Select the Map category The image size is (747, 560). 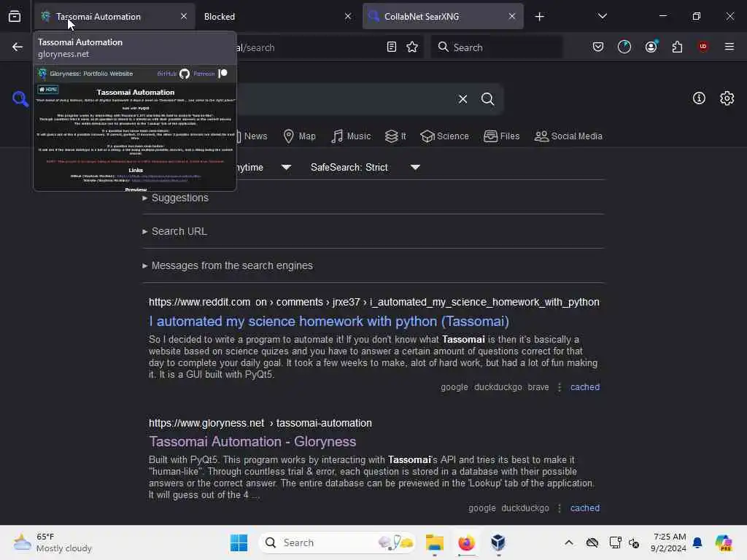299,136
